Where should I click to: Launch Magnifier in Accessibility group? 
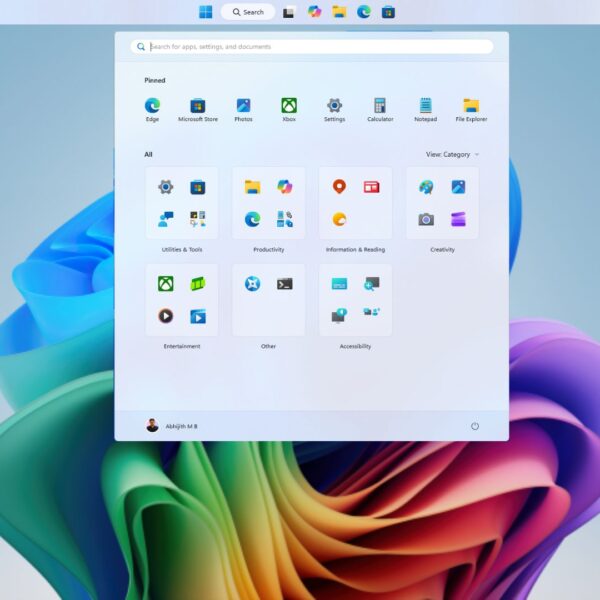click(372, 284)
